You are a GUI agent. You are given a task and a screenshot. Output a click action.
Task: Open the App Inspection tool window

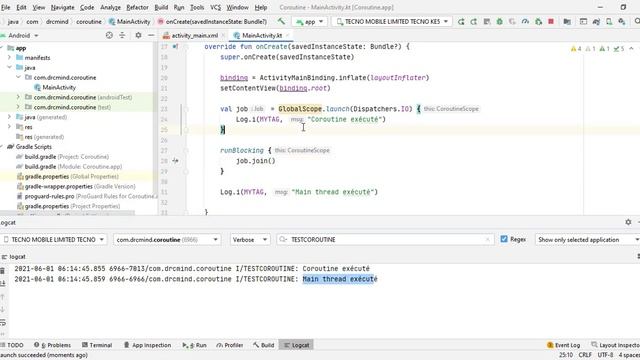(147, 345)
